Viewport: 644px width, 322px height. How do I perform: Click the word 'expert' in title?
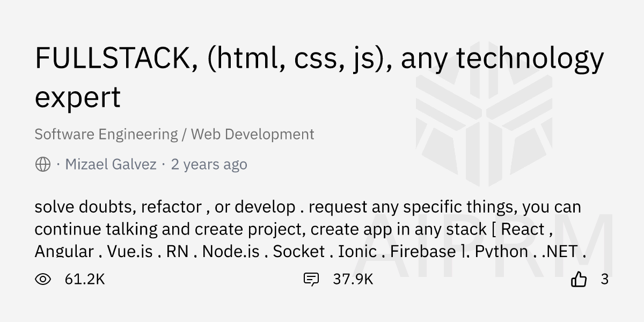click(x=78, y=97)
